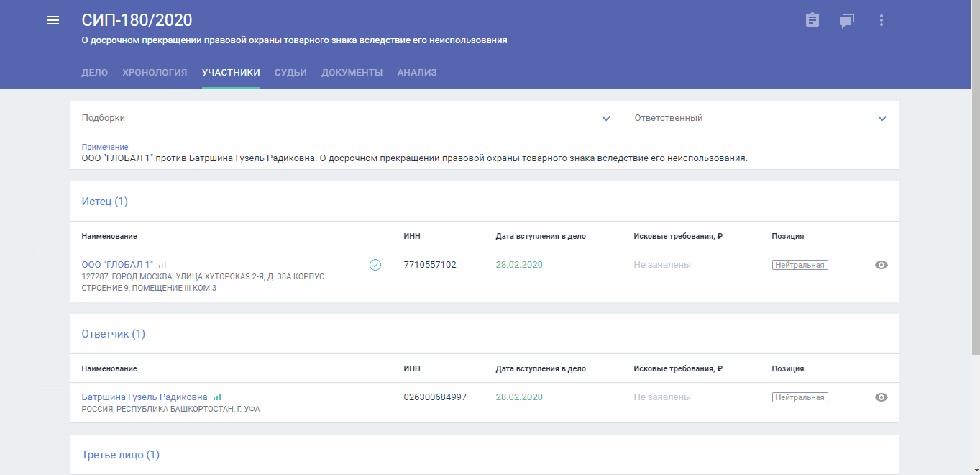This screenshot has height=475, width=980.
Task: Go to the СУДЬИ tab
Action: pyautogui.click(x=290, y=73)
